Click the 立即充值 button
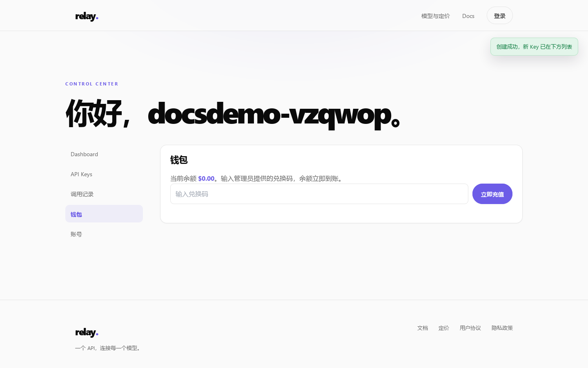This screenshot has width=588, height=368. pos(492,194)
